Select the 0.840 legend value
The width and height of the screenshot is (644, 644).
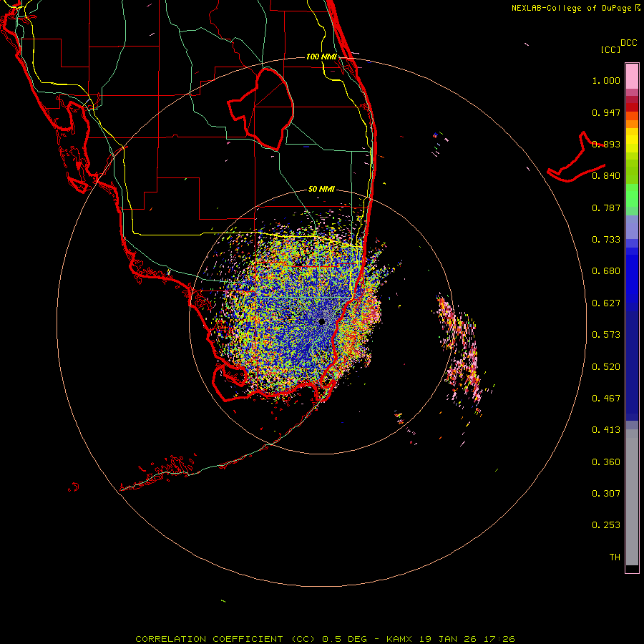pos(606,176)
